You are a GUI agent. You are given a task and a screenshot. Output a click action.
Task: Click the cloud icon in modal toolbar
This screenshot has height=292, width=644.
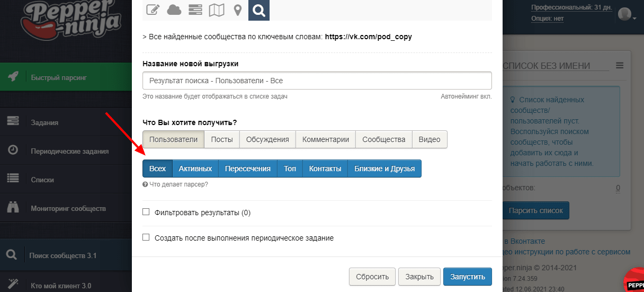click(x=174, y=10)
